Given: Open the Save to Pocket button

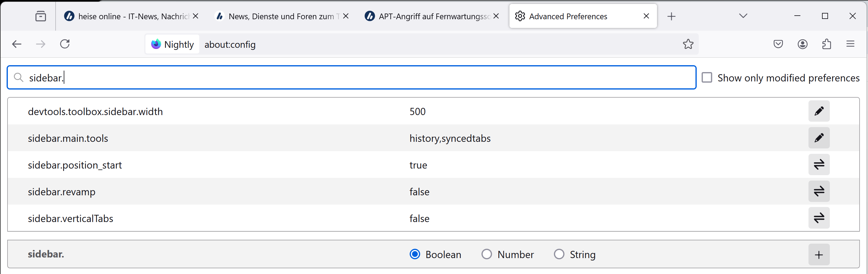Looking at the screenshot, I should click(778, 44).
